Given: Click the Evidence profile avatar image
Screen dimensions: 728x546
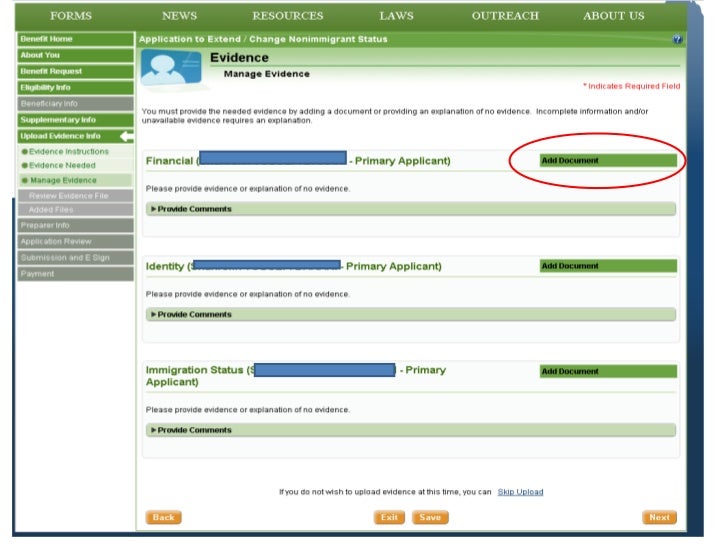Looking at the screenshot, I should [171, 68].
